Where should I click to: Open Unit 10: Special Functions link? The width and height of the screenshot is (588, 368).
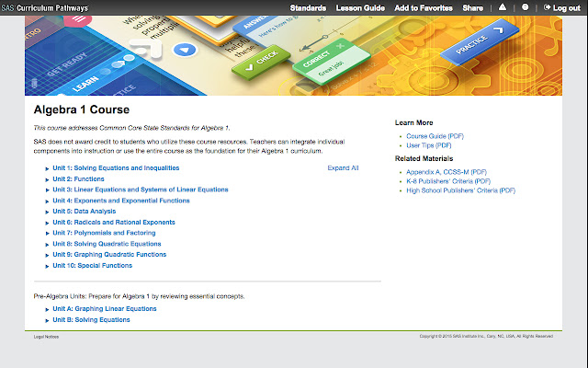(x=92, y=265)
